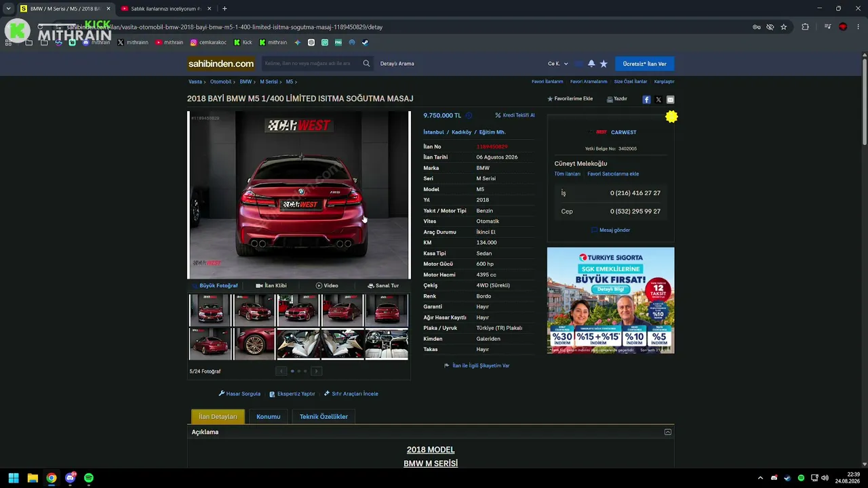Select the wheel close-up thumbnail
The image size is (868, 488).
[254, 344]
